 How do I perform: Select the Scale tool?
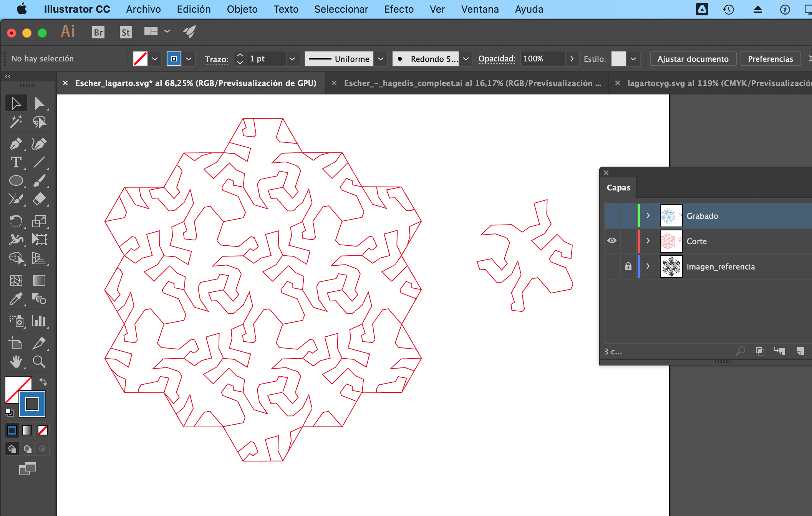(39, 221)
